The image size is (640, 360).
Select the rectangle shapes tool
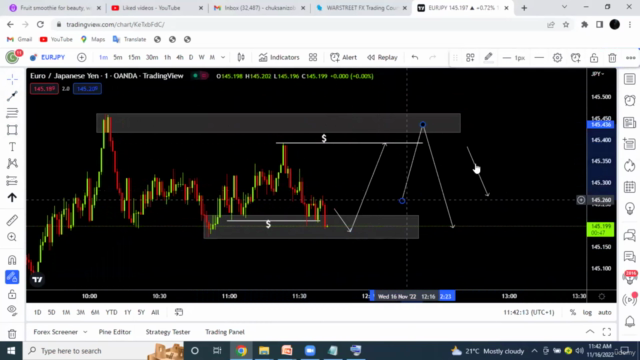point(12,130)
